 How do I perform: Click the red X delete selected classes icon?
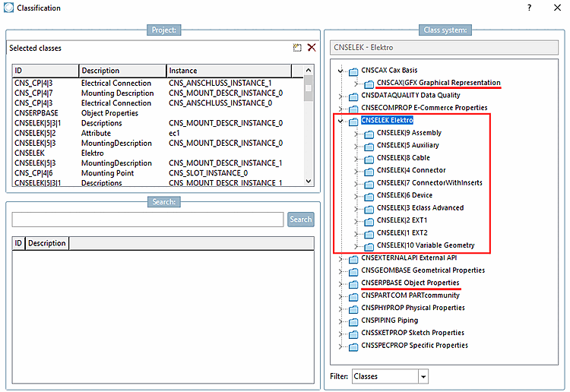[312, 48]
